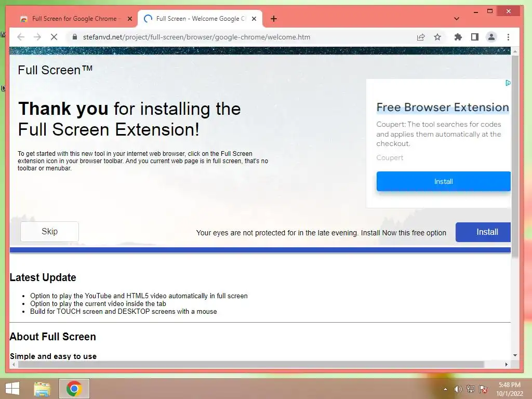Select the Full Screen - Welcome tab

point(200,19)
